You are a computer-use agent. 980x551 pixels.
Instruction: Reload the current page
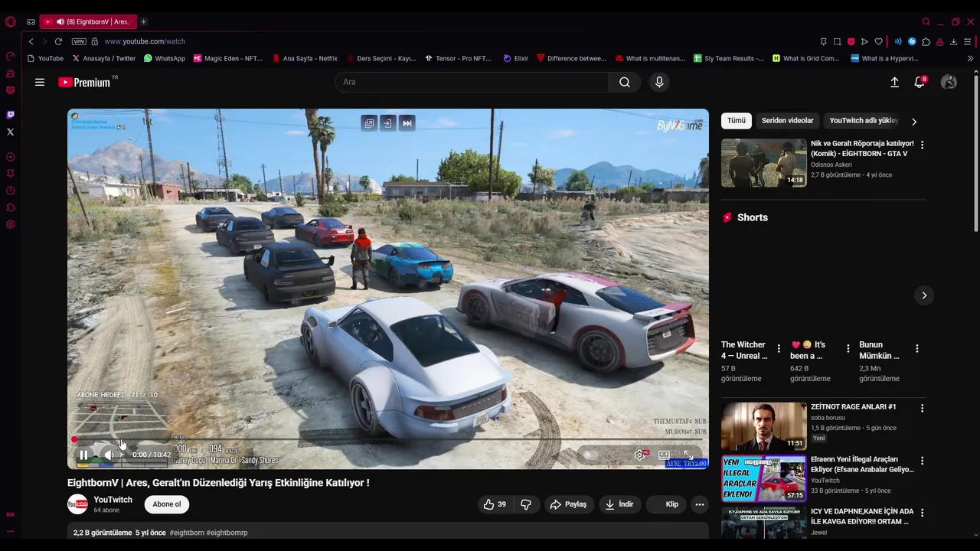coord(58,41)
